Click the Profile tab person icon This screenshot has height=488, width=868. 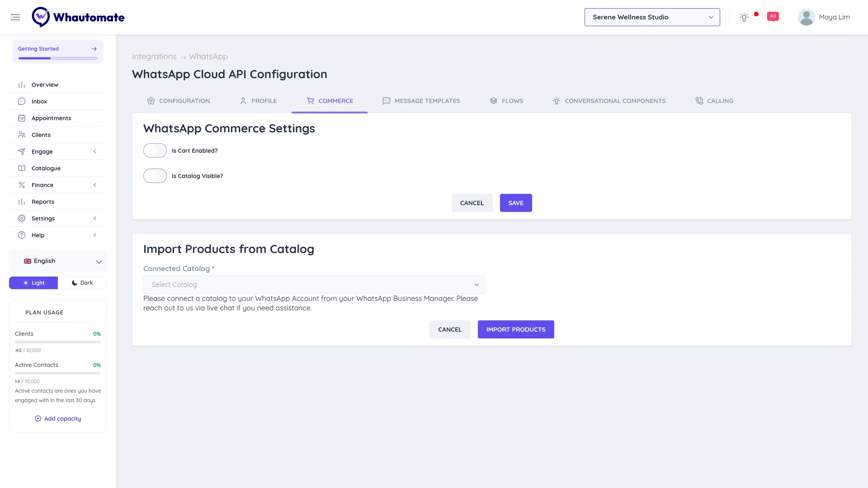coord(243,101)
